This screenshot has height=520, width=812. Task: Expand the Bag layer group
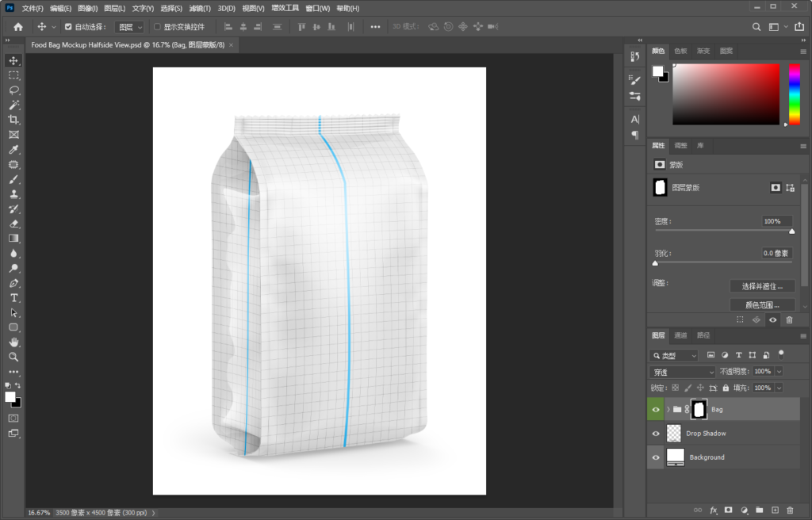(x=668, y=410)
